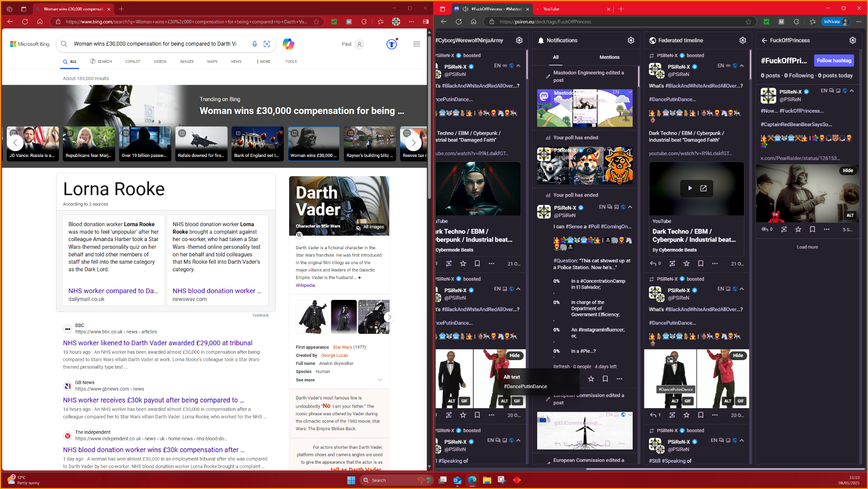Favourite the Darth Vader image post

tap(798, 229)
